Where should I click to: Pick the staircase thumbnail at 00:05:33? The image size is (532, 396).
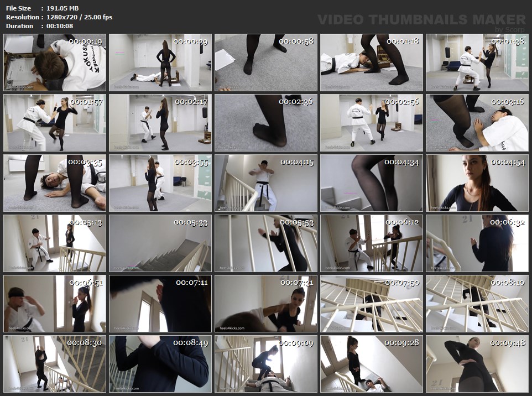click(x=160, y=243)
